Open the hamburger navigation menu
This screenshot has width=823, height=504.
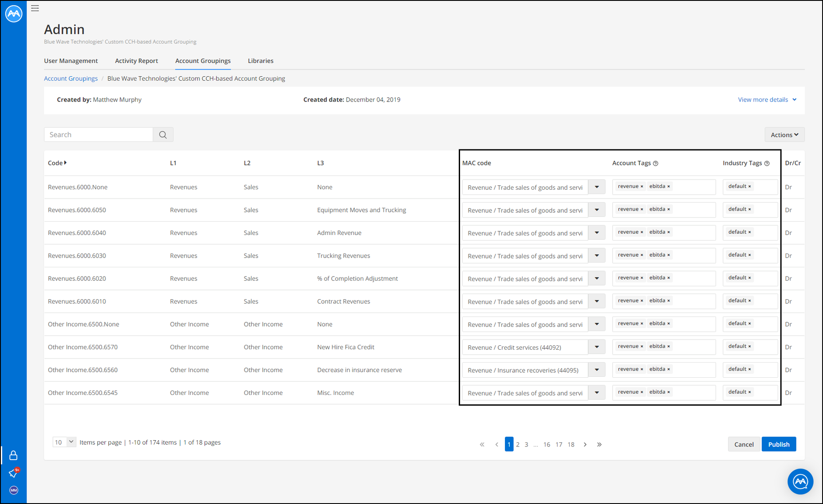(35, 8)
